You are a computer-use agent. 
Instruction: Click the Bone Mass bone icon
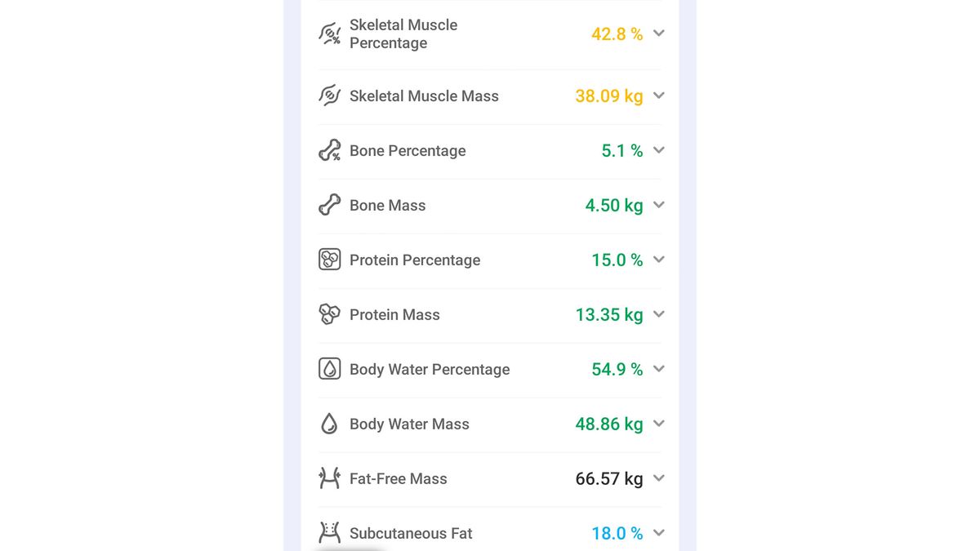pos(329,205)
